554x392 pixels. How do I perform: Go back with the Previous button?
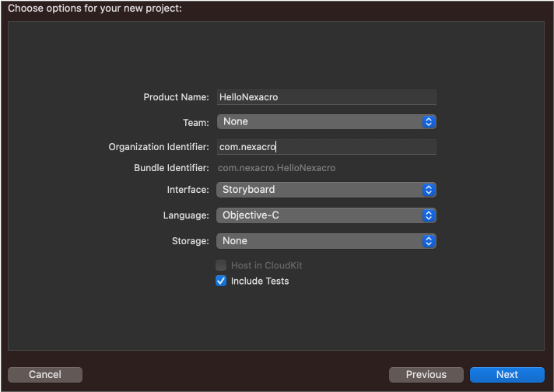tap(426, 375)
